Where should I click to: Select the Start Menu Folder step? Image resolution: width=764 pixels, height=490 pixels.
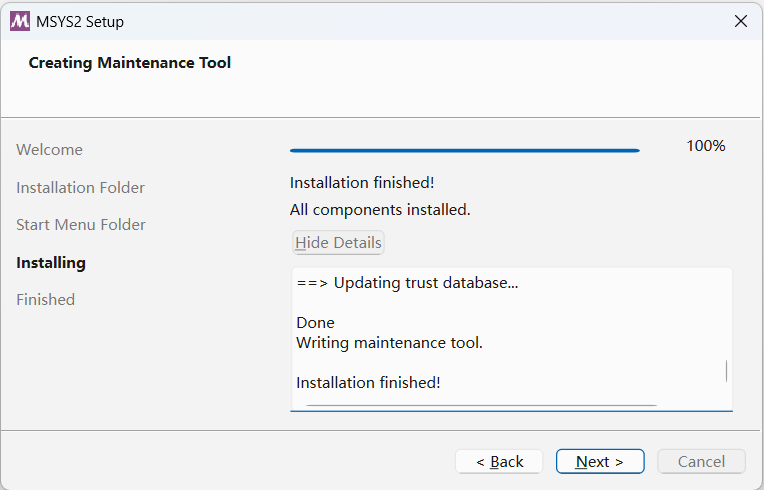tap(80, 225)
